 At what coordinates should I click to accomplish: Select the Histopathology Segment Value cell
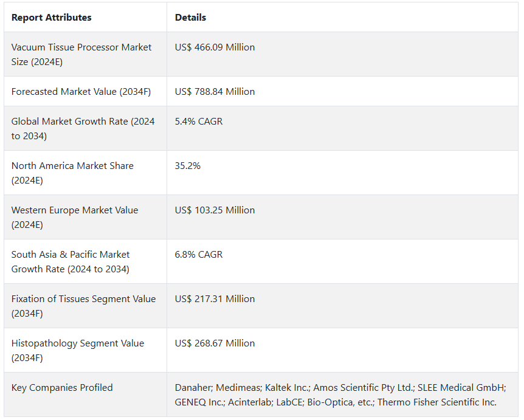[x=78, y=350]
